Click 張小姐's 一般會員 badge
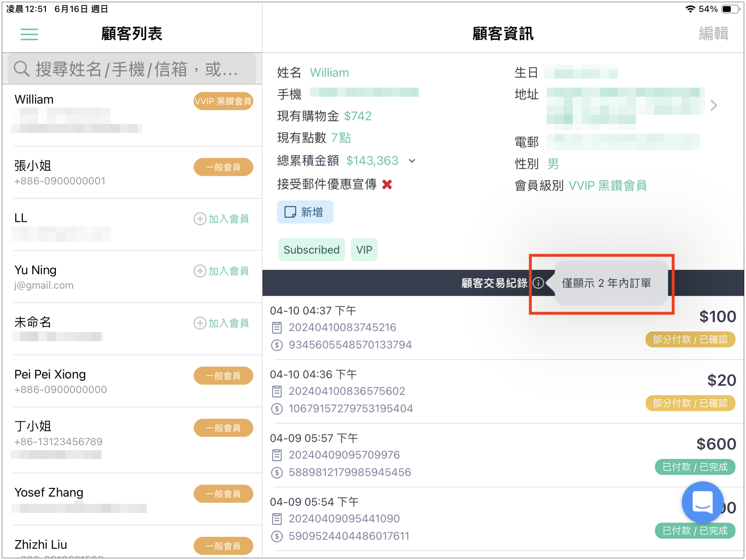 223,167
